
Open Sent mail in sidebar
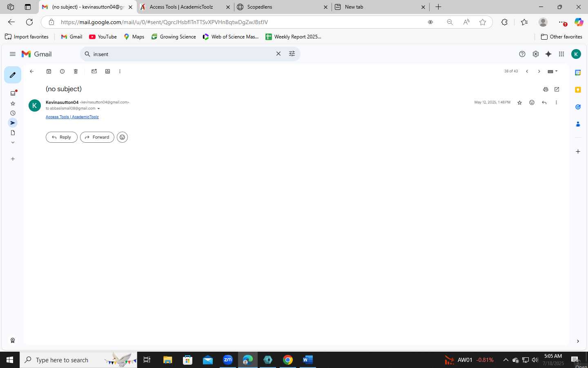[x=13, y=123]
